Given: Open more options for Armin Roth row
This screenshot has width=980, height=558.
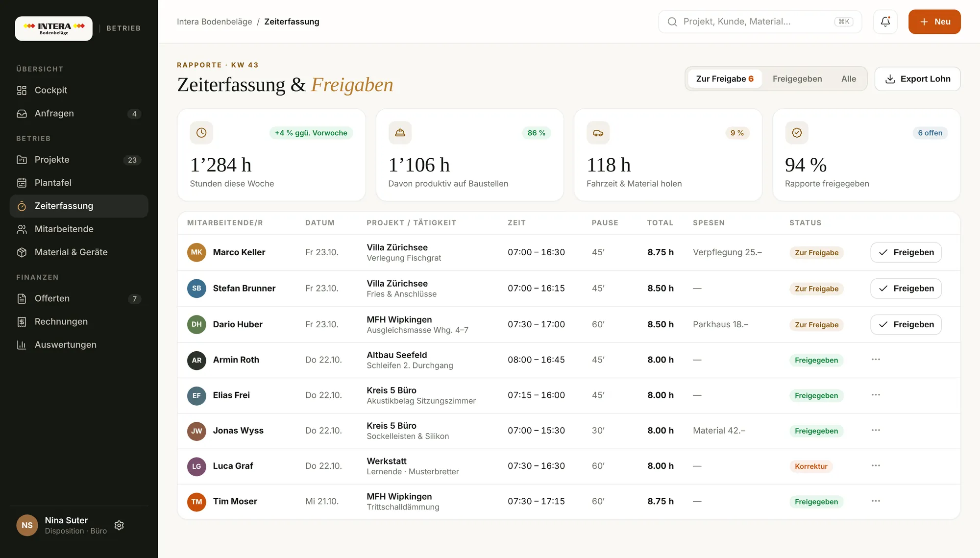Looking at the screenshot, I should 876,360.
